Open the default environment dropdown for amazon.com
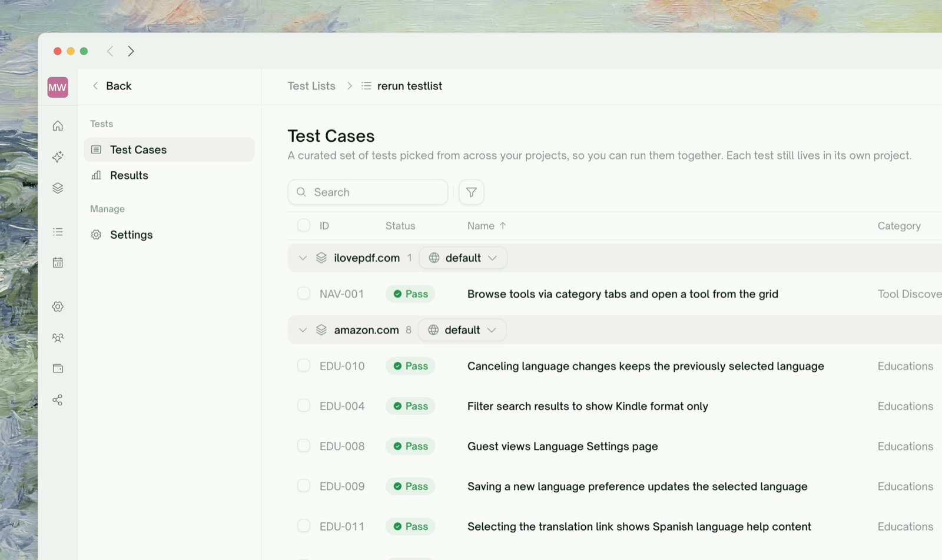 (462, 330)
